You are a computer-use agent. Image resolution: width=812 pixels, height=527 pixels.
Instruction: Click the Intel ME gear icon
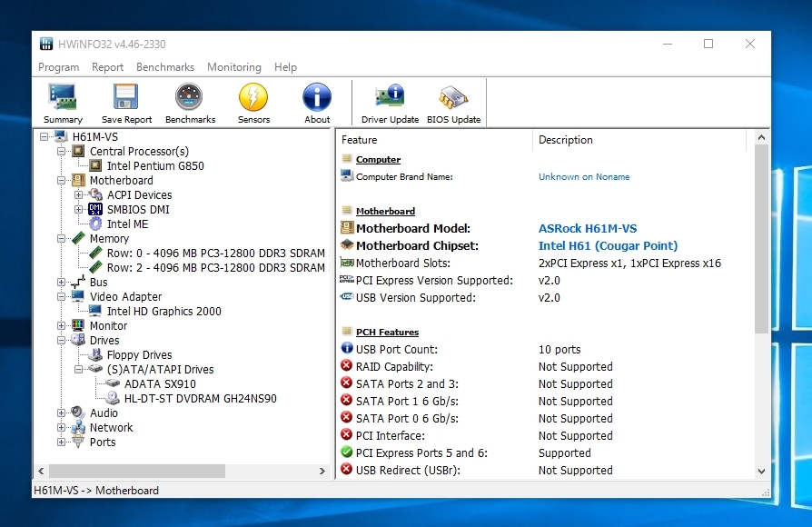coord(95,224)
